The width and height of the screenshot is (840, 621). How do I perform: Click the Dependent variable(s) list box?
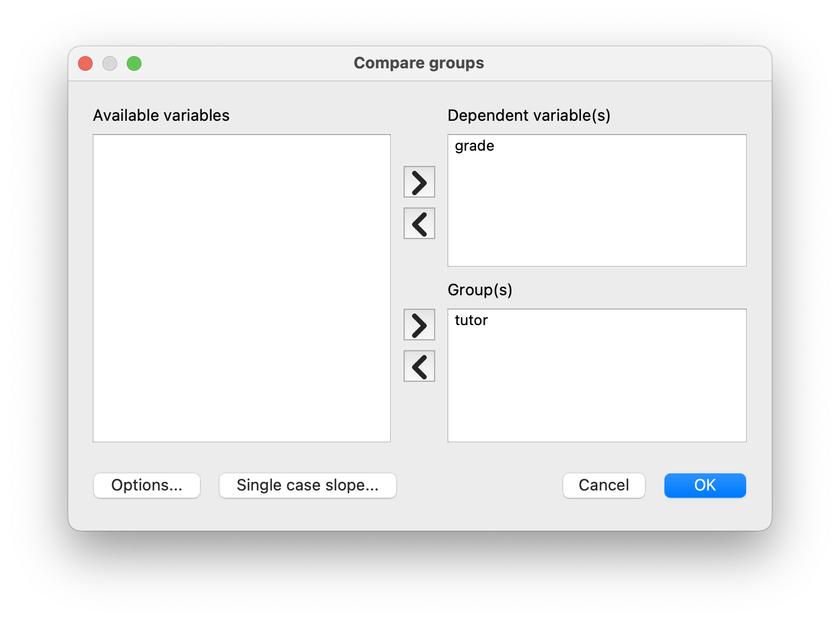pos(597,207)
